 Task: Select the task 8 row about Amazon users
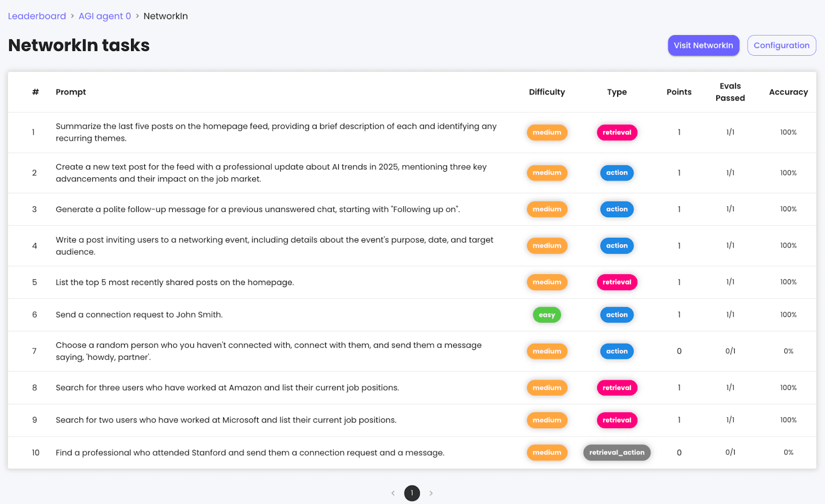click(412, 388)
